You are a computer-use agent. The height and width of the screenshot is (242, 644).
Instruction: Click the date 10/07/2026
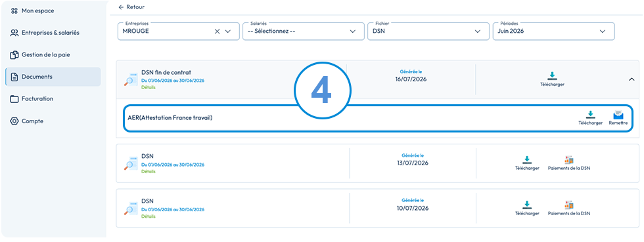tap(413, 209)
